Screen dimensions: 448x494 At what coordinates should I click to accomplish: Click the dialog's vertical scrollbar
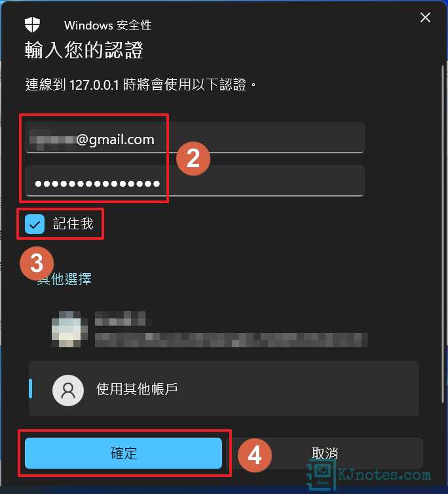coord(443,233)
